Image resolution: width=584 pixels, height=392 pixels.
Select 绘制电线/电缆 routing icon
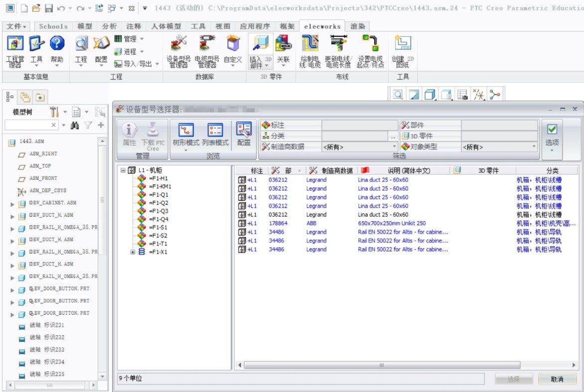(x=310, y=51)
